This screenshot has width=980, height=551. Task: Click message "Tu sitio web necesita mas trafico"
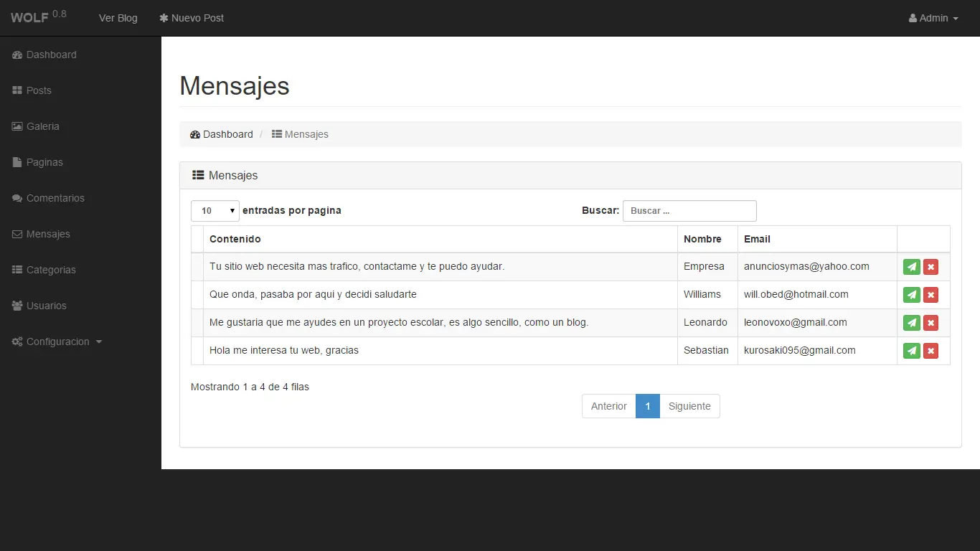click(357, 266)
